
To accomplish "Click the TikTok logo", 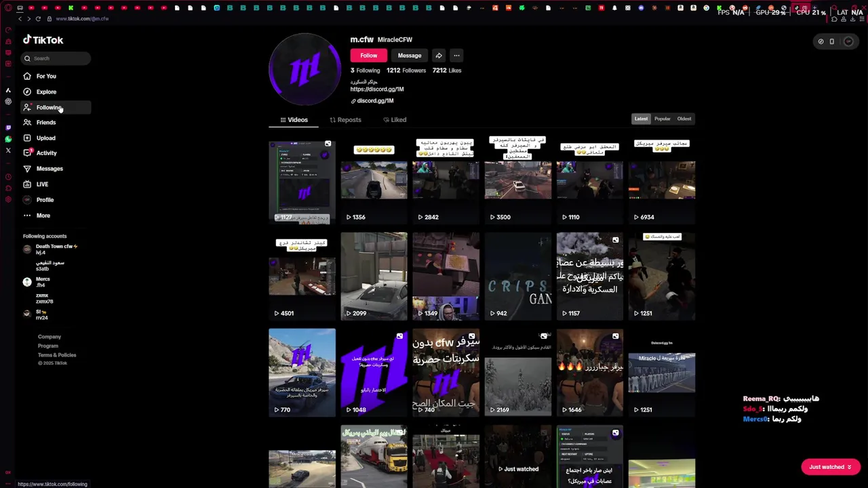I will tap(43, 40).
